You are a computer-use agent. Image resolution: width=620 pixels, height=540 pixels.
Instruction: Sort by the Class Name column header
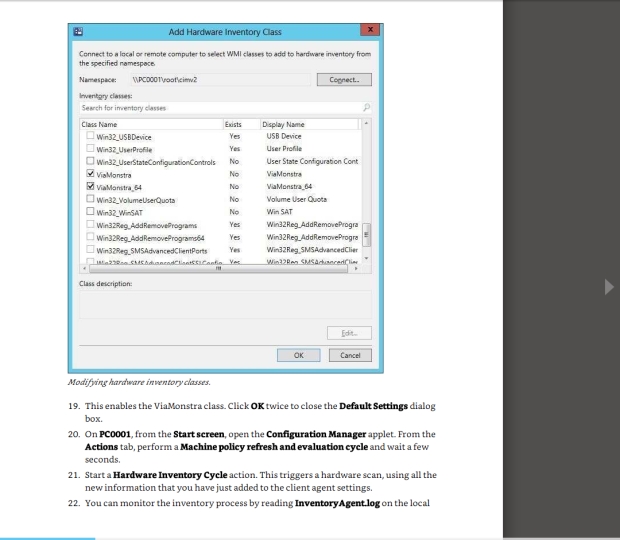pyautogui.click(x=150, y=124)
